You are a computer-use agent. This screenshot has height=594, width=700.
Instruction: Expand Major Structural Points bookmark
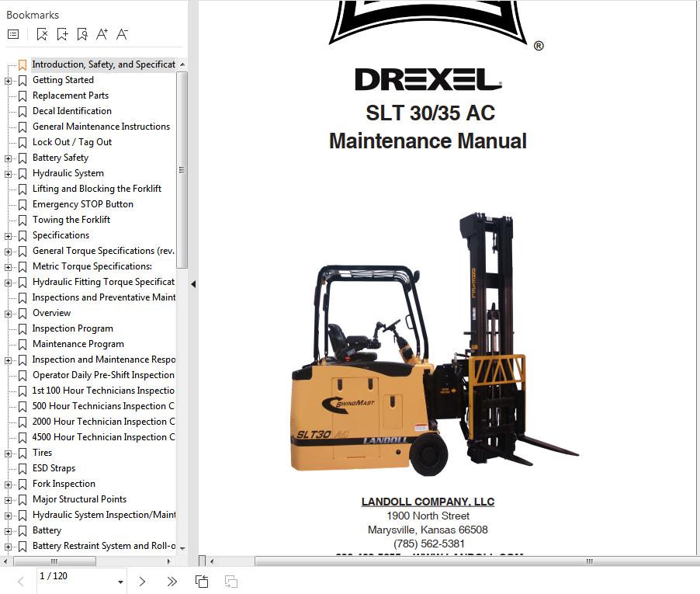pos(8,500)
